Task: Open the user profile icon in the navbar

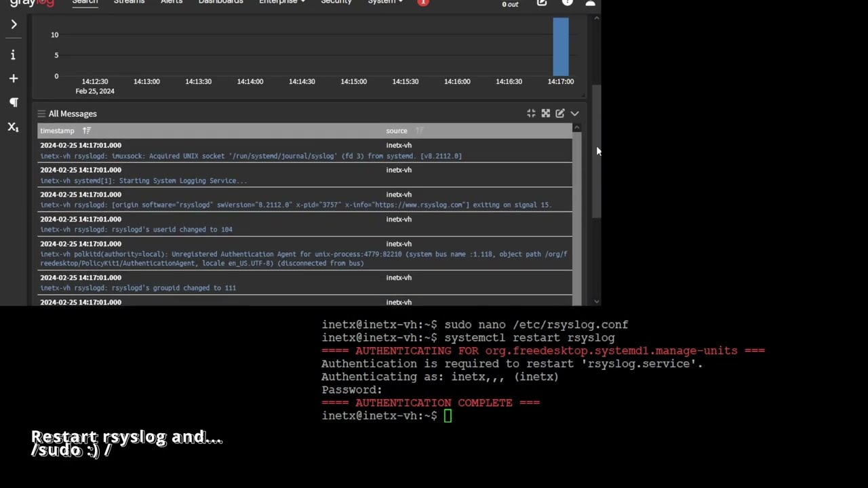Action: tap(590, 3)
